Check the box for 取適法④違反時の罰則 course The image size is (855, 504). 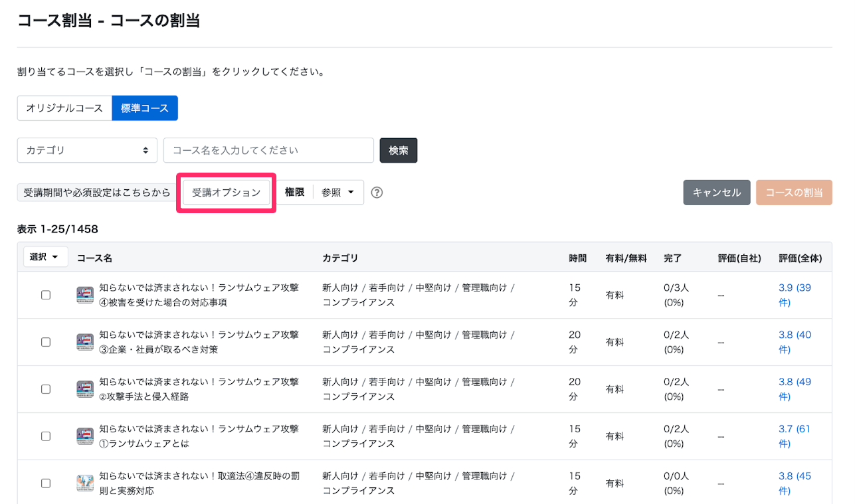[x=46, y=483]
